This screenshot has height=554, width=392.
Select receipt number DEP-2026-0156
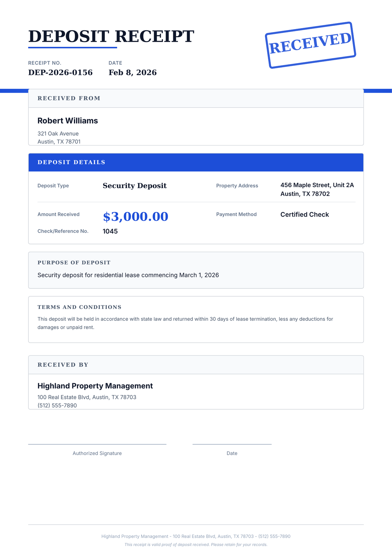pos(60,73)
